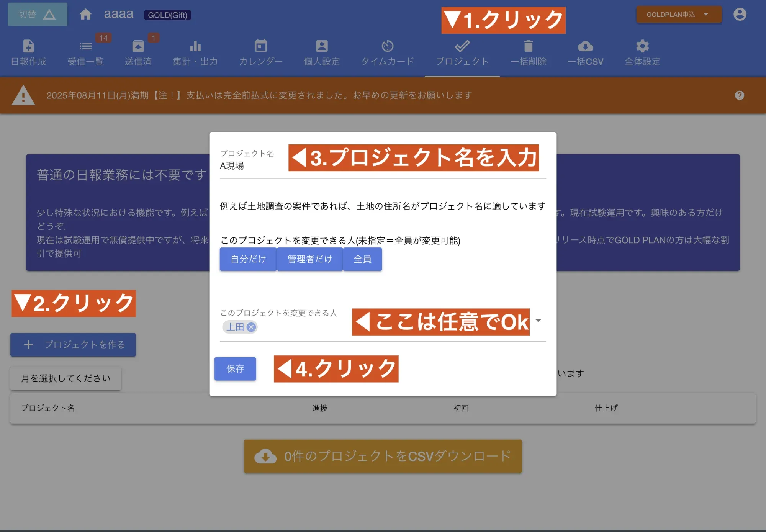766x532 pixels.
Task: Click the 保存 save button
Action: [x=235, y=369]
